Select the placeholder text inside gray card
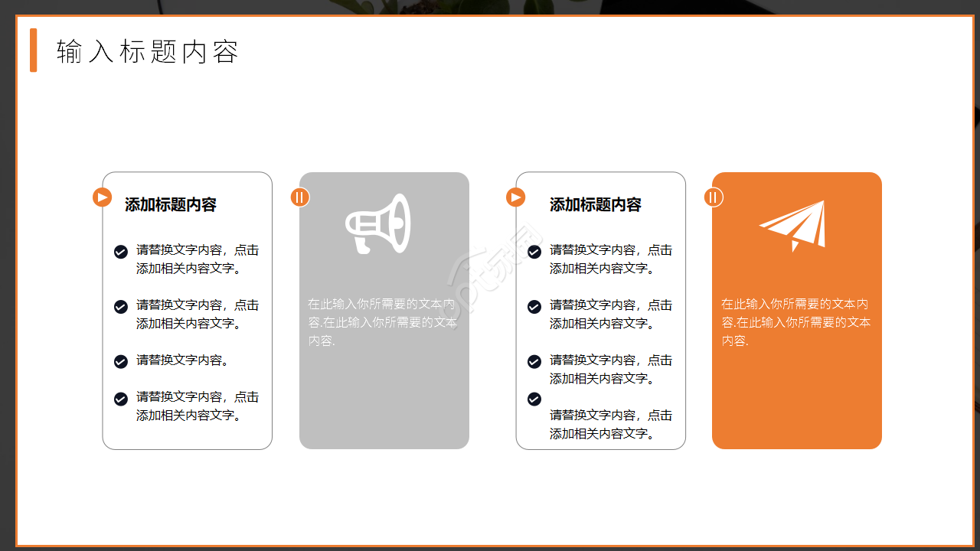Image resolution: width=980 pixels, height=551 pixels. (382, 321)
